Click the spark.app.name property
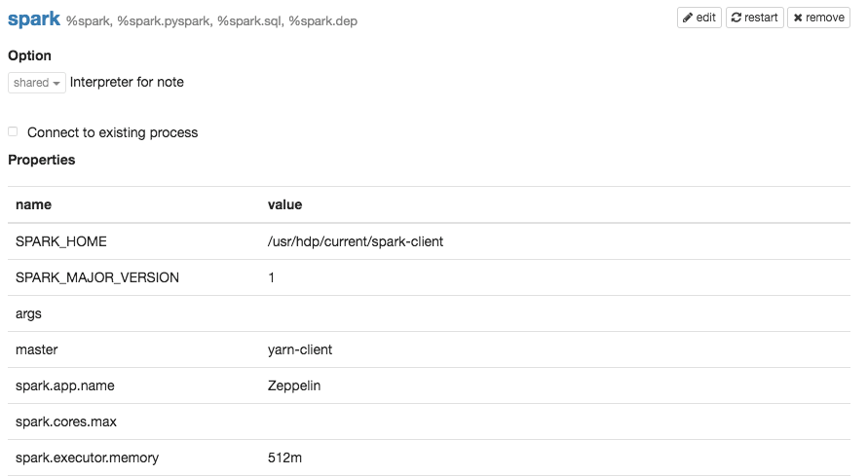This screenshot has width=868, height=476. click(x=64, y=385)
